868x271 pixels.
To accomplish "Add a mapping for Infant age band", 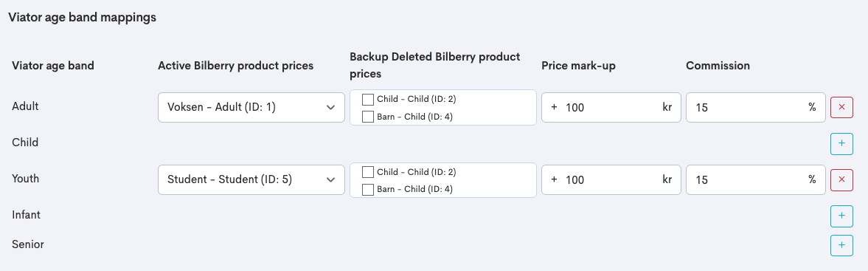I will coord(841,216).
